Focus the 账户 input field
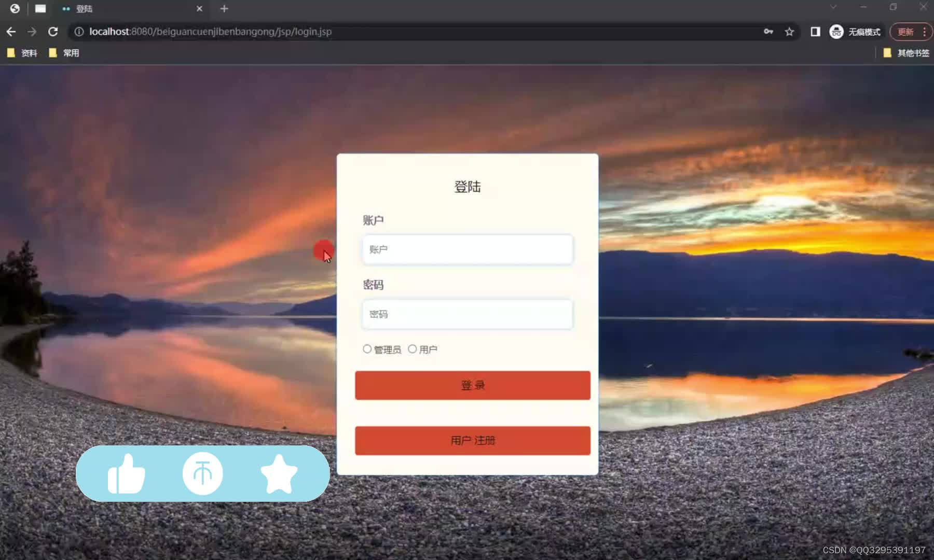The image size is (934, 560). [468, 249]
